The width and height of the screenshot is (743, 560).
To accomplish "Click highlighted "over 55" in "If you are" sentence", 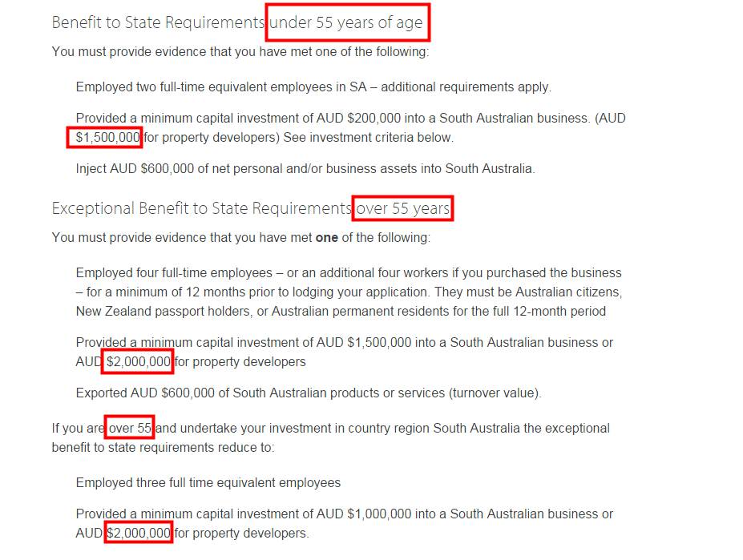I will coord(130,428).
